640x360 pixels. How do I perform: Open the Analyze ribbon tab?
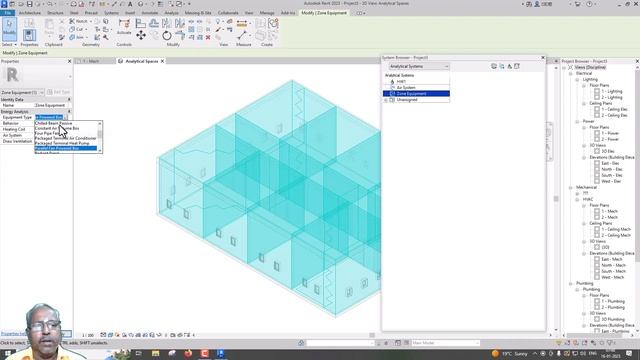click(171, 13)
